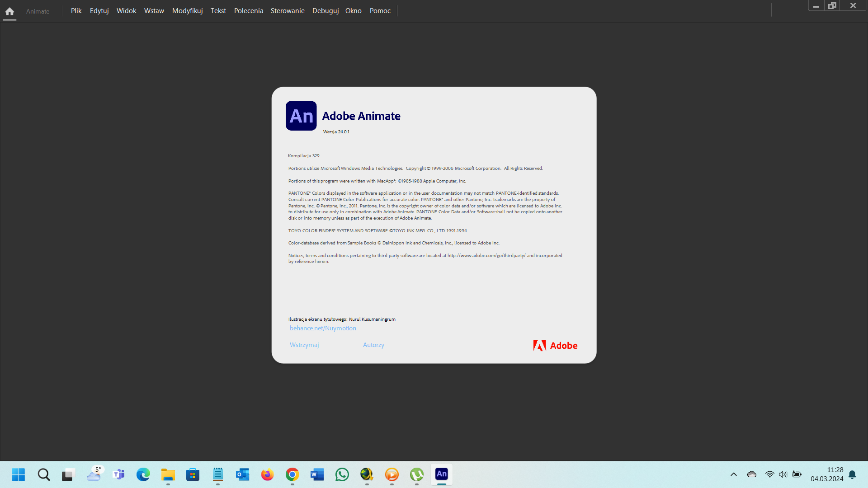
Task: Open the Polecenia menu
Action: click(x=249, y=11)
